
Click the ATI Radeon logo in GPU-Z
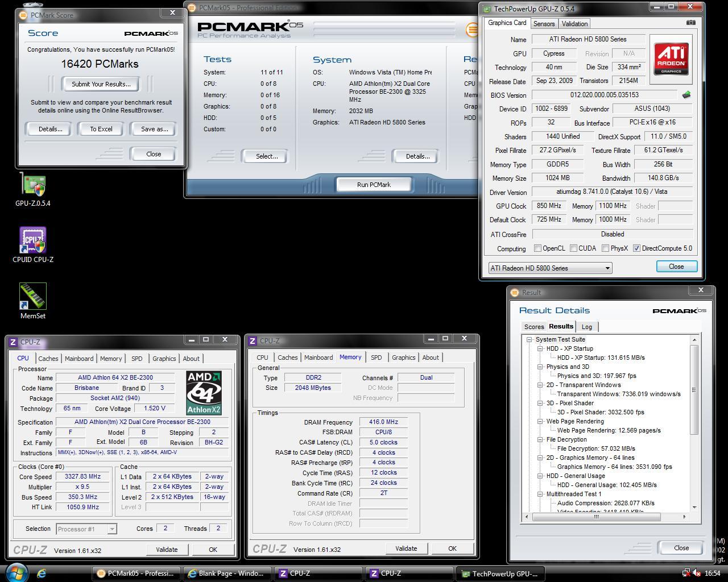[671, 59]
